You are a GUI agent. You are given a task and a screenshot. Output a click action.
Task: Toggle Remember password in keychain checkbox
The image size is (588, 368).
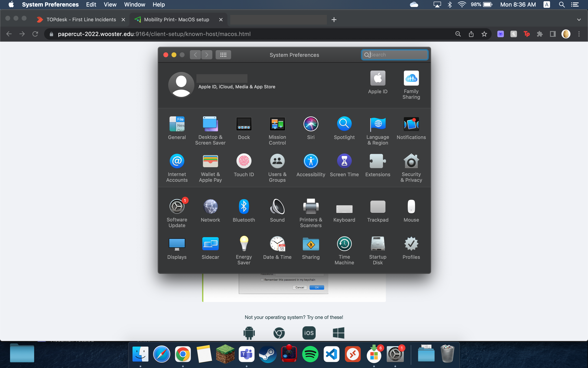point(262,280)
